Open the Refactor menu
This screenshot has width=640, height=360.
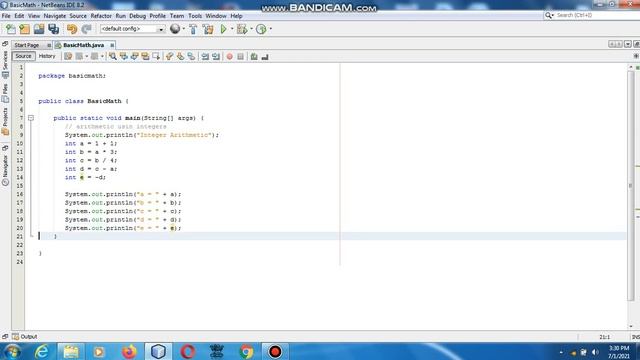coord(101,16)
